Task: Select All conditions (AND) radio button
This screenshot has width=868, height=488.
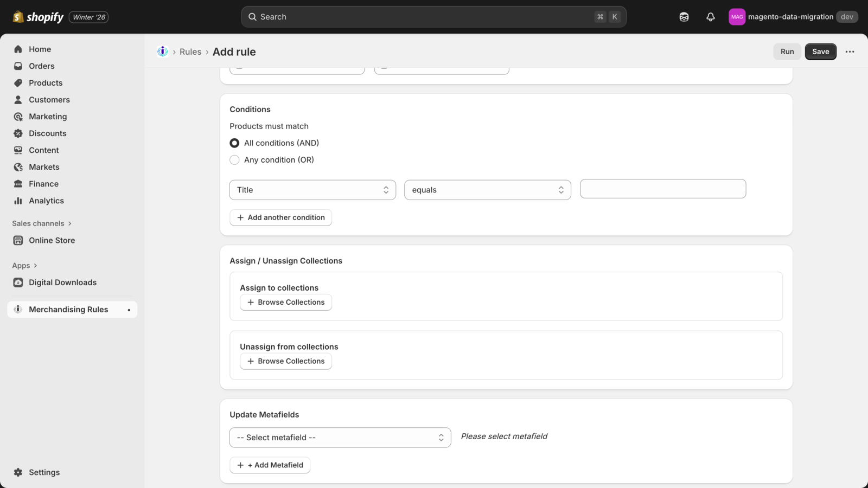Action: click(x=234, y=143)
